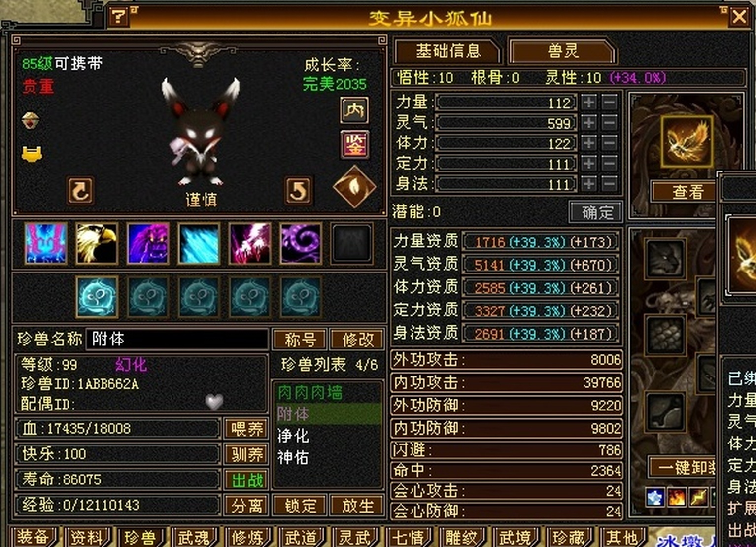Image resolution: width=756 pixels, height=547 pixels.
Task: Open the 武魂 bottom tab
Action: coord(194,538)
